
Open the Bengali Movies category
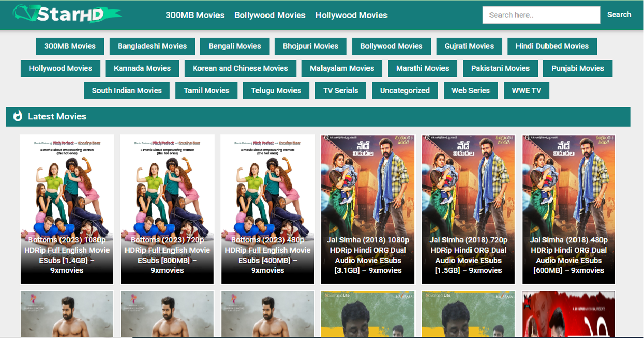235,46
